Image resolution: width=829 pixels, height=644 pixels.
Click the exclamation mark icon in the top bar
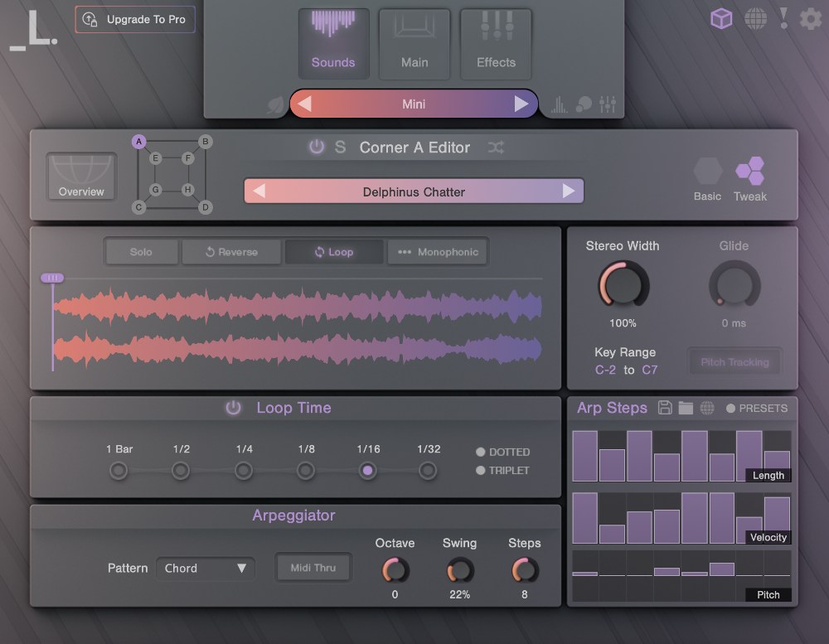pyautogui.click(x=783, y=17)
